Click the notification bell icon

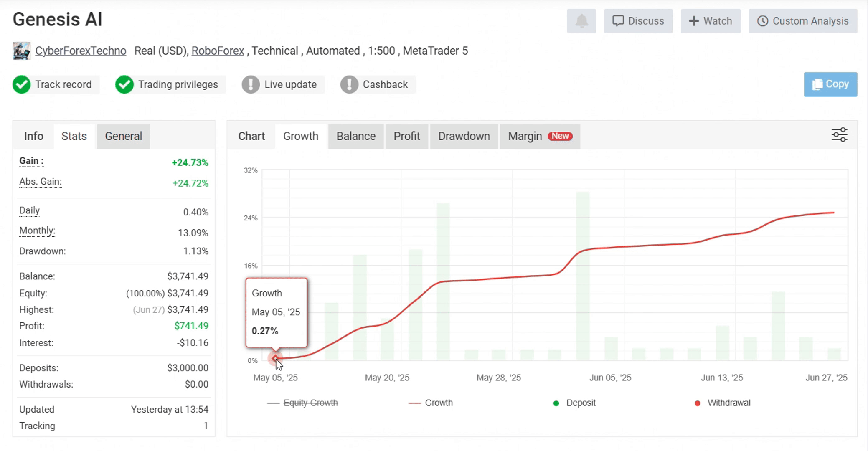click(581, 21)
